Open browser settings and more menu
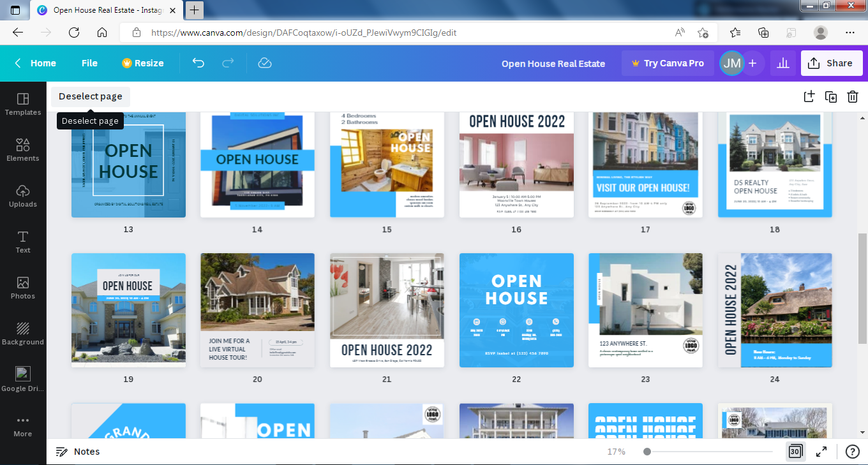Image resolution: width=868 pixels, height=465 pixels. [849, 33]
